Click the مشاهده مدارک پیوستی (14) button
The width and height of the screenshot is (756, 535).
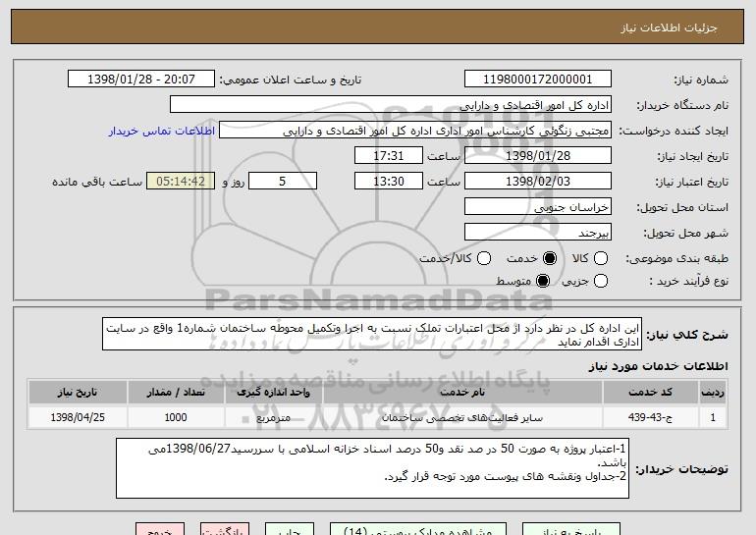click(418, 529)
